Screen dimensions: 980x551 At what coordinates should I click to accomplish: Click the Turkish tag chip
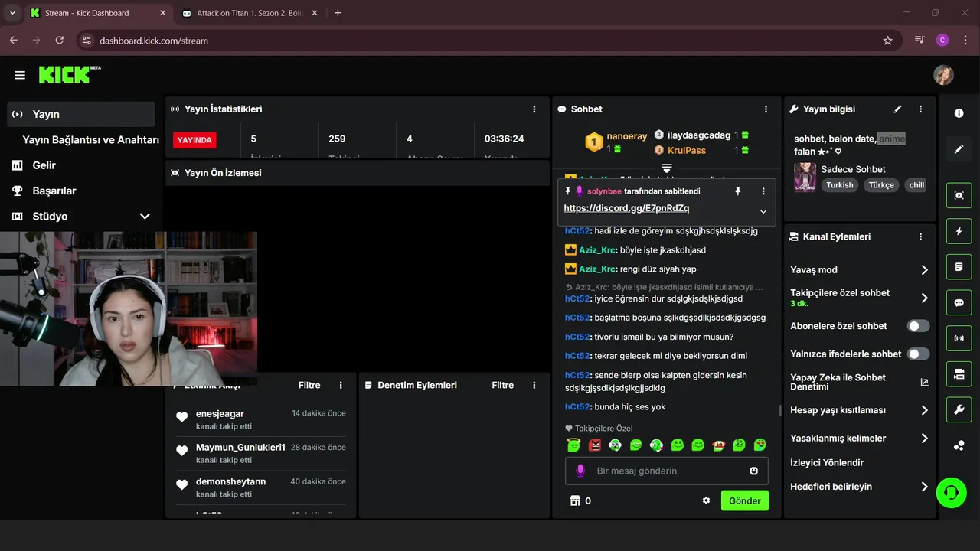tap(840, 185)
